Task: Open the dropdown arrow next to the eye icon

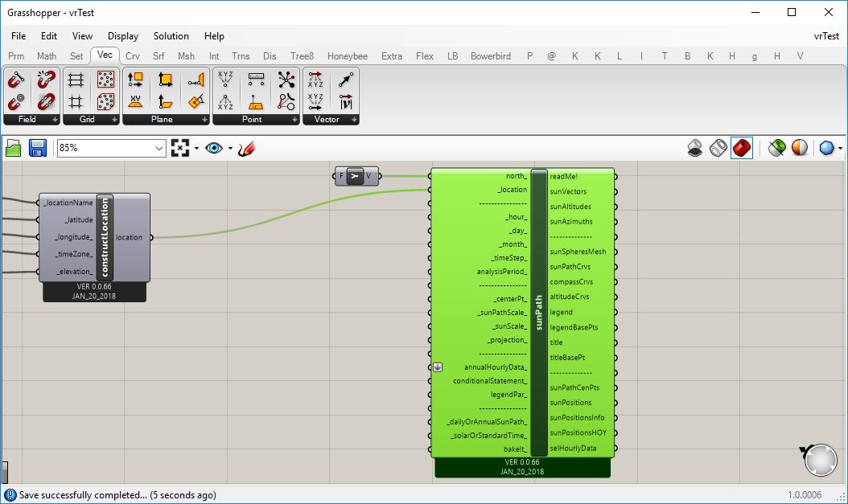Action: (x=230, y=148)
